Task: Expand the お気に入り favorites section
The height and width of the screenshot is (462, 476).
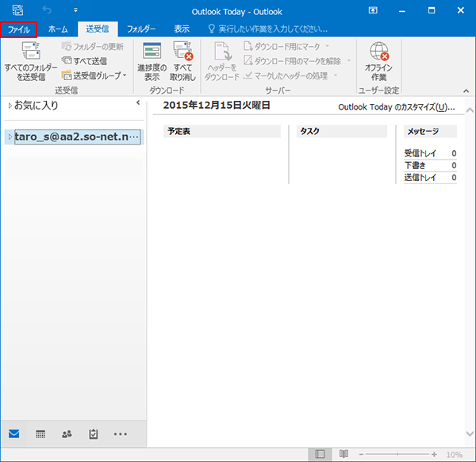Action: (10, 106)
